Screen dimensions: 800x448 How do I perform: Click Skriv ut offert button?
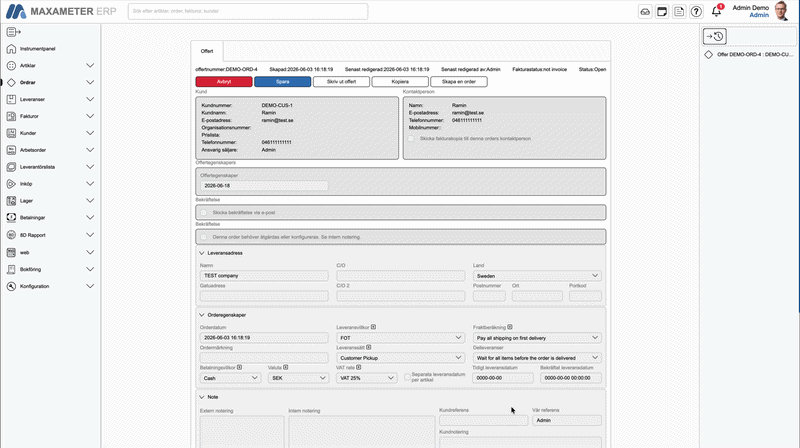pos(341,82)
